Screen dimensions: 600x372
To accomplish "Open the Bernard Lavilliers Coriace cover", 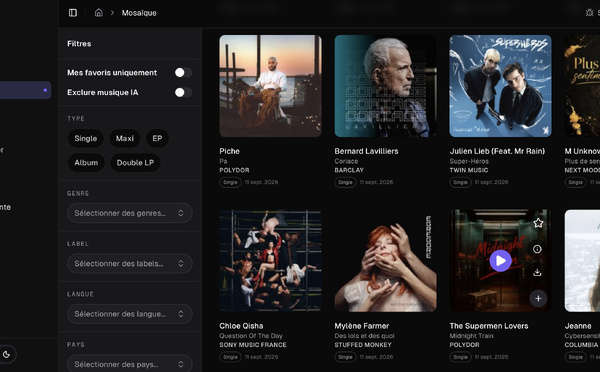I will click(385, 86).
